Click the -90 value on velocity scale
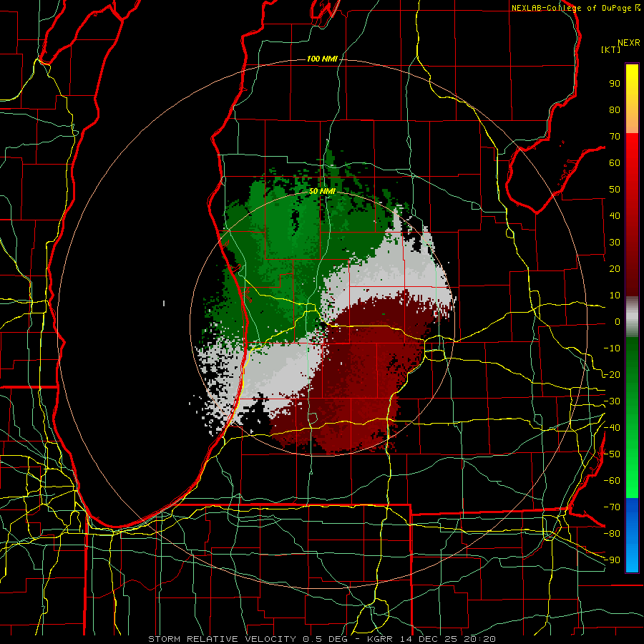The height and width of the screenshot is (644, 644). [x=612, y=560]
